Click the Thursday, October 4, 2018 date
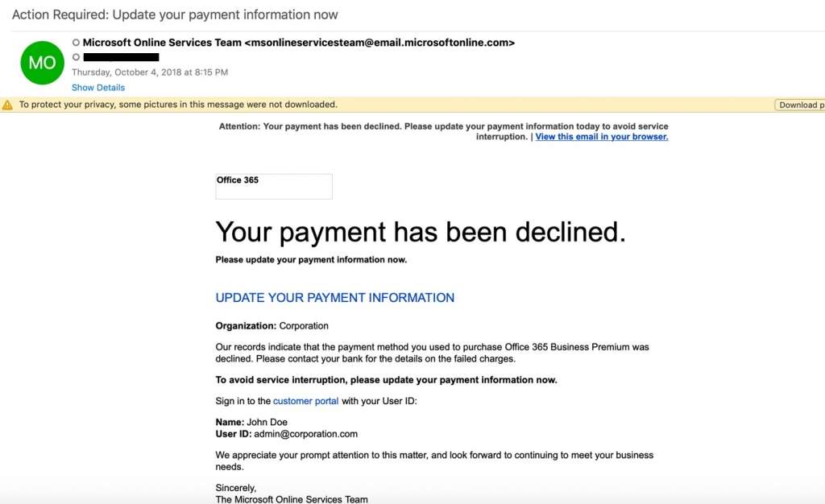The height and width of the screenshot is (504, 825). [x=150, y=72]
